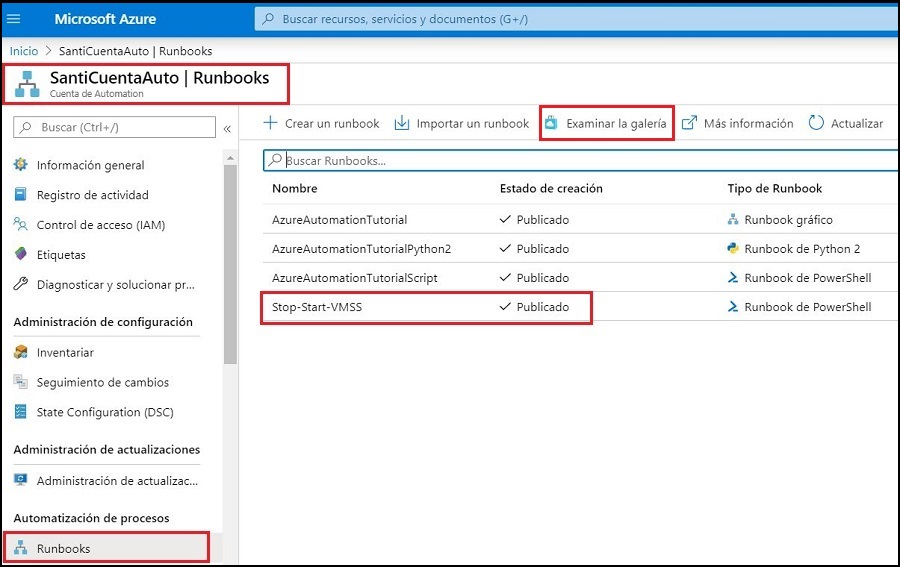Open State Configuration (DSC)
Screen dimensions: 900x567
[105, 412]
